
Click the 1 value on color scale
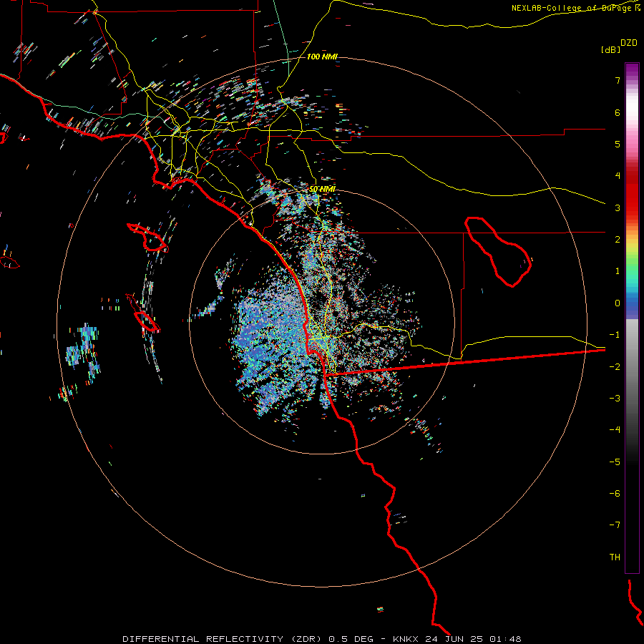click(618, 271)
